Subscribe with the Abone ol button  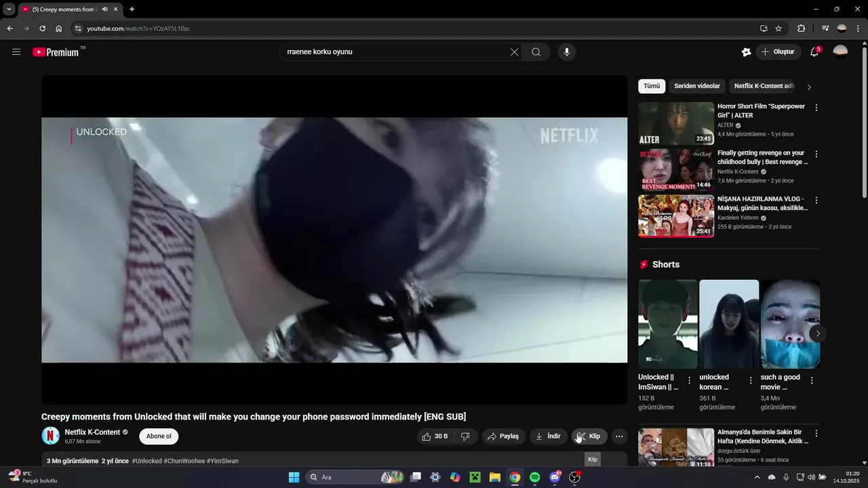(159, 436)
